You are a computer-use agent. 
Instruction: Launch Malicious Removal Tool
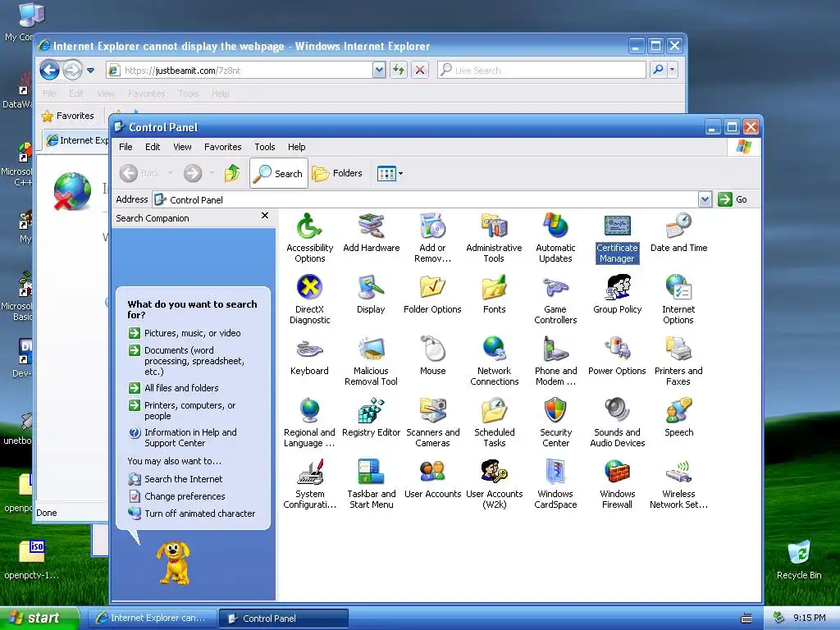pyautogui.click(x=371, y=361)
